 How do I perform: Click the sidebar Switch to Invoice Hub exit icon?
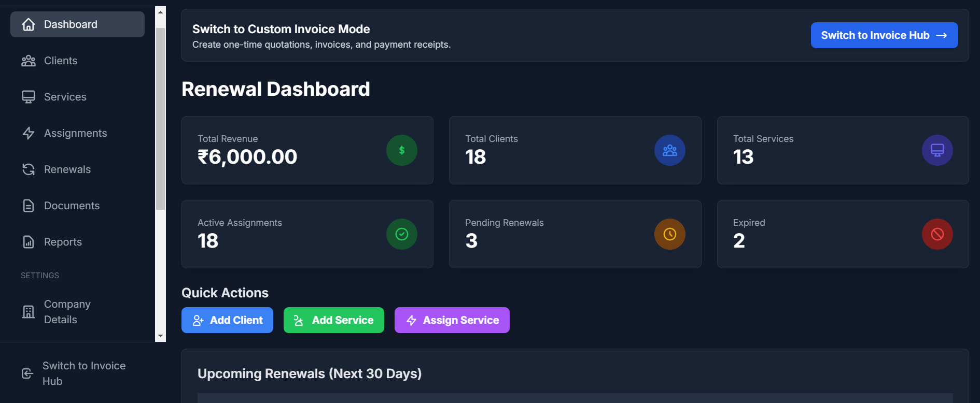[27, 373]
